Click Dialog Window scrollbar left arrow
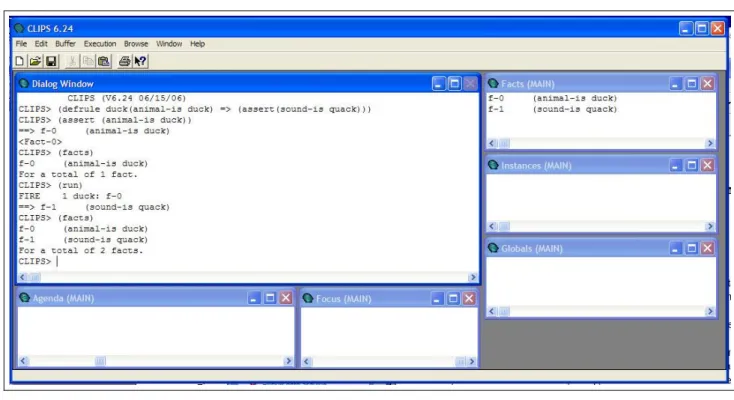 pyautogui.click(x=22, y=277)
